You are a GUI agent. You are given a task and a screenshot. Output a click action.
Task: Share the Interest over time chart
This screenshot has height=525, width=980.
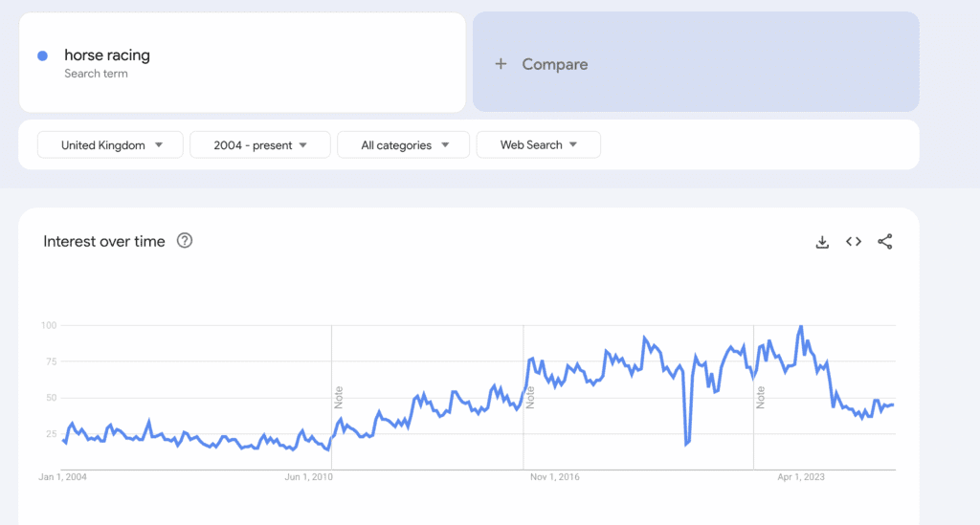click(885, 242)
